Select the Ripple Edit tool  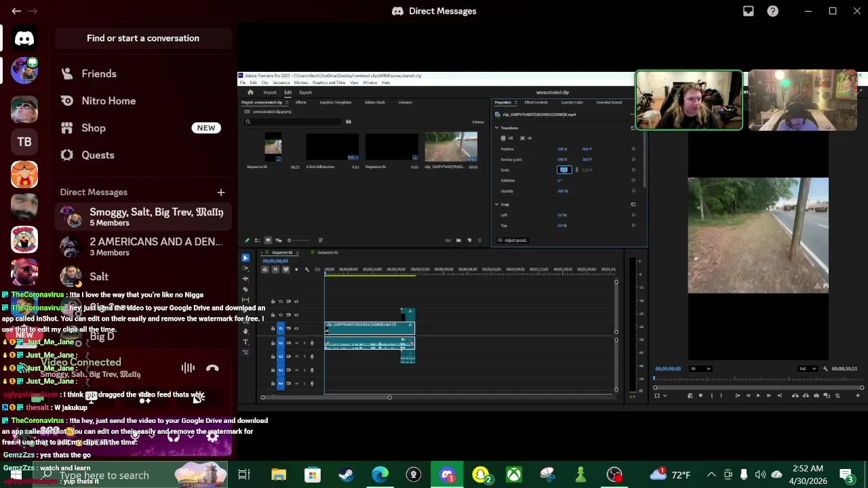[245, 279]
